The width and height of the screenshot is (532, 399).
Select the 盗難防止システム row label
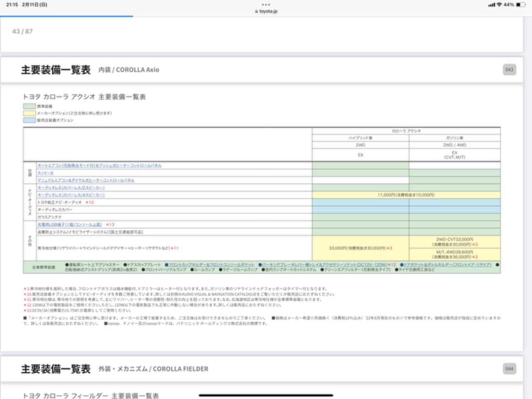tap(90, 232)
